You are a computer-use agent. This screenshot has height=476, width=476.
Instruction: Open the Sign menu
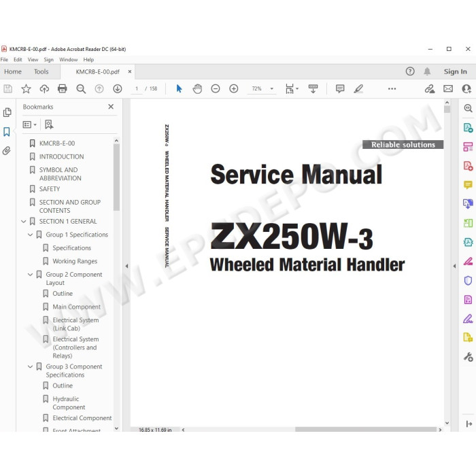[48, 60]
